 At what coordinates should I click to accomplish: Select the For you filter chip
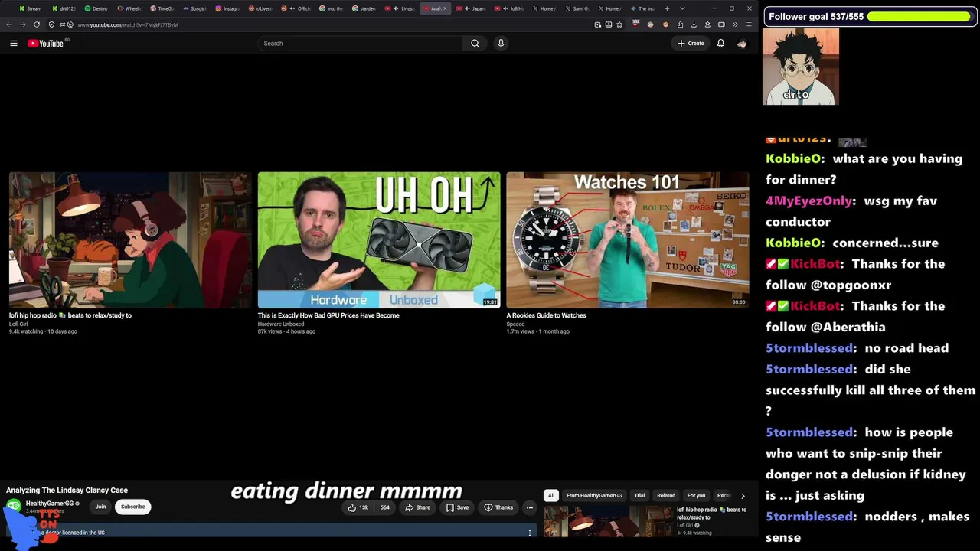pyautogui.click(x=696, y=496)
